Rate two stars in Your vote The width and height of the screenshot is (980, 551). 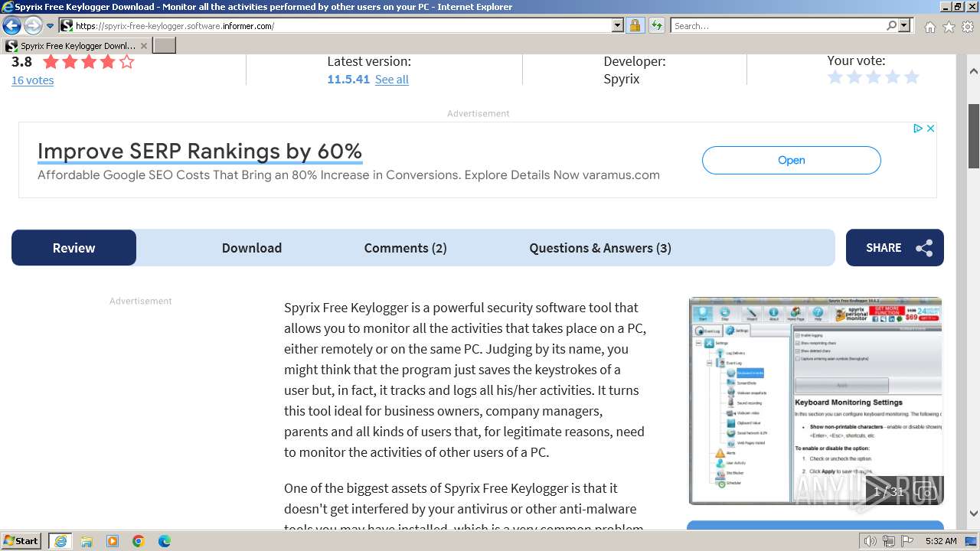(854, 77)
